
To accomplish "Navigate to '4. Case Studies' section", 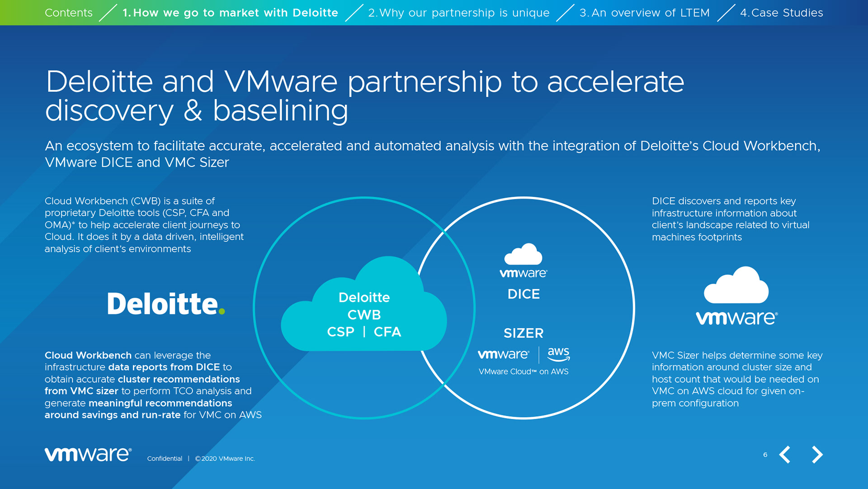I will click(782, 13).
